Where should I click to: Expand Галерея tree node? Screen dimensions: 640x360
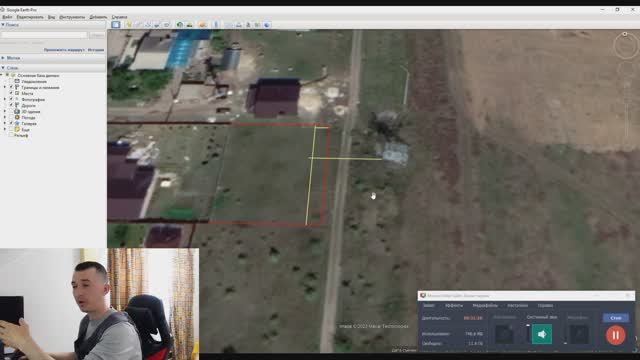tap(5, 123)
